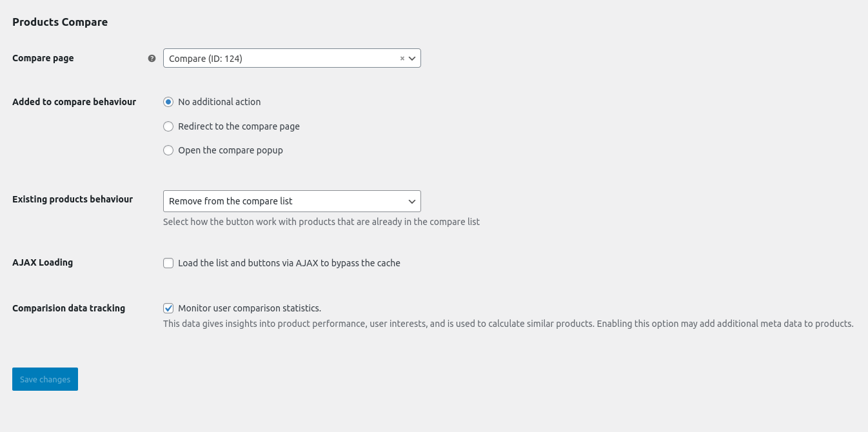Click the Existing products behaviour chevron arrow
This screenshot has width=868, height=432.
tap(413, 201)
